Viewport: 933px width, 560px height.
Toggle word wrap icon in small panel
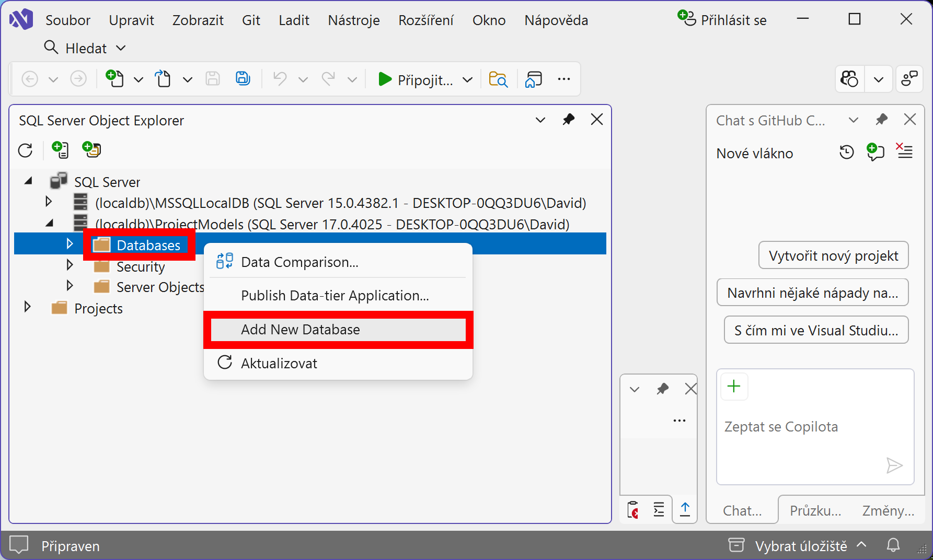tap(659, 509)
